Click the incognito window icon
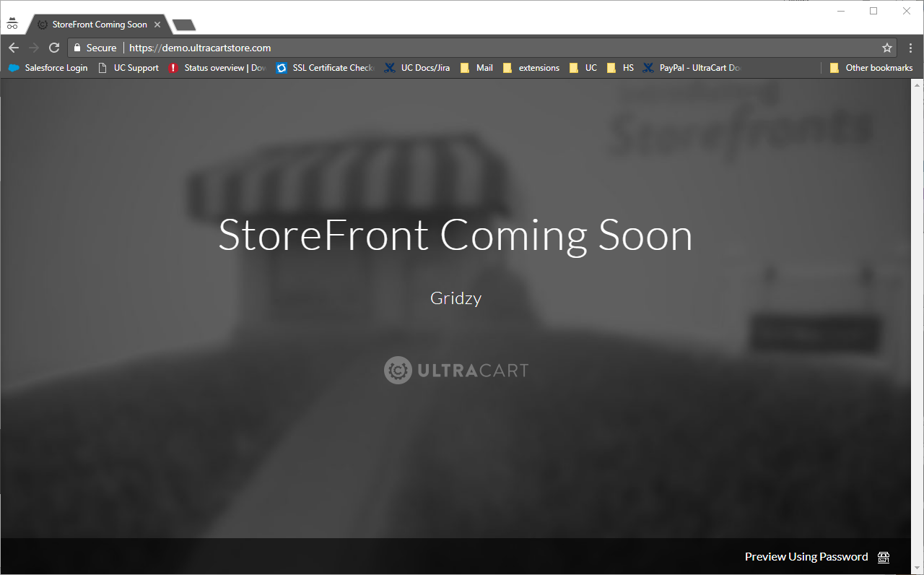 [12, 24]
